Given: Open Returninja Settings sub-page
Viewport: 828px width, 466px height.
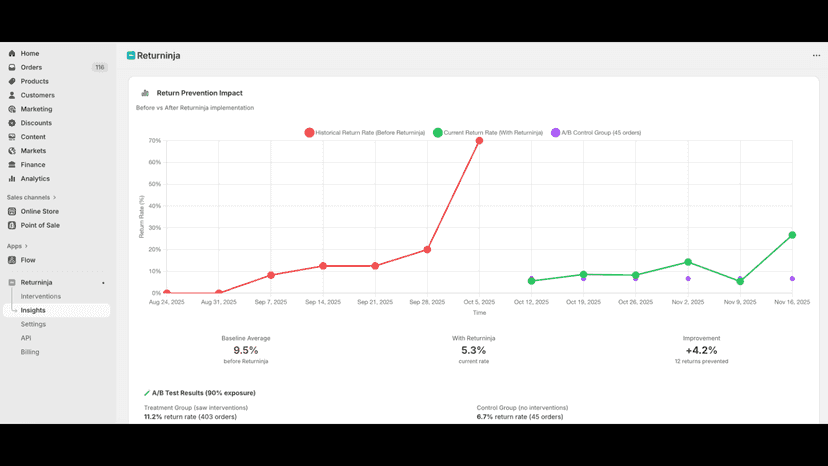Looking at the screenshot, I should click(33, 324).
